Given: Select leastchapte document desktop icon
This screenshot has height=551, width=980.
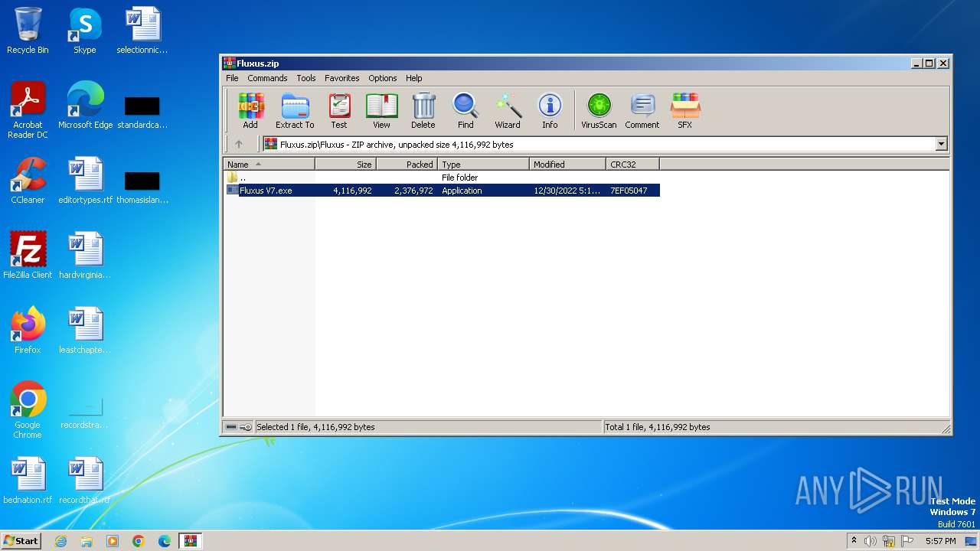Looking at the screenshot, I should point(85,331).
